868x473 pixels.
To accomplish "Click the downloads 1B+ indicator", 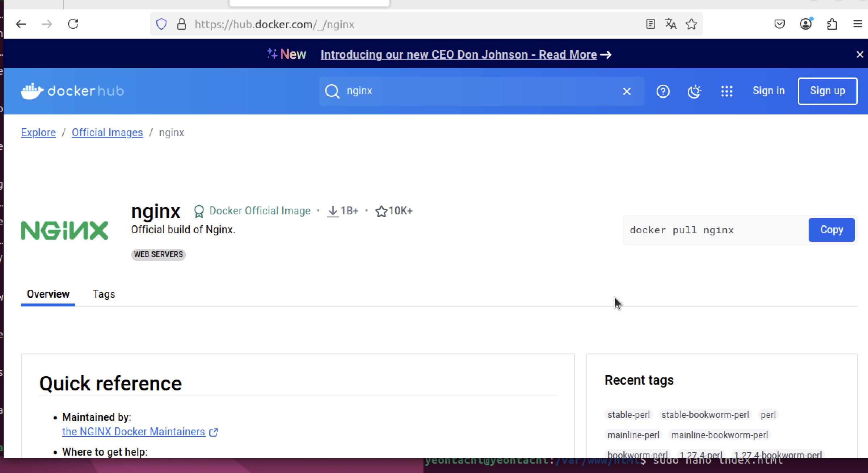I will pyautogui.click(x=342, y=211).
